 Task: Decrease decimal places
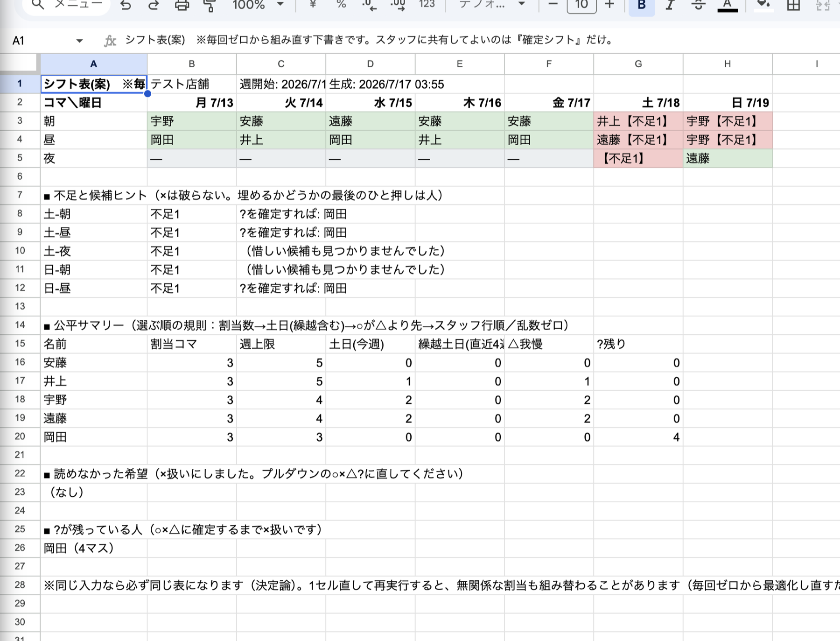click(369, 5)
